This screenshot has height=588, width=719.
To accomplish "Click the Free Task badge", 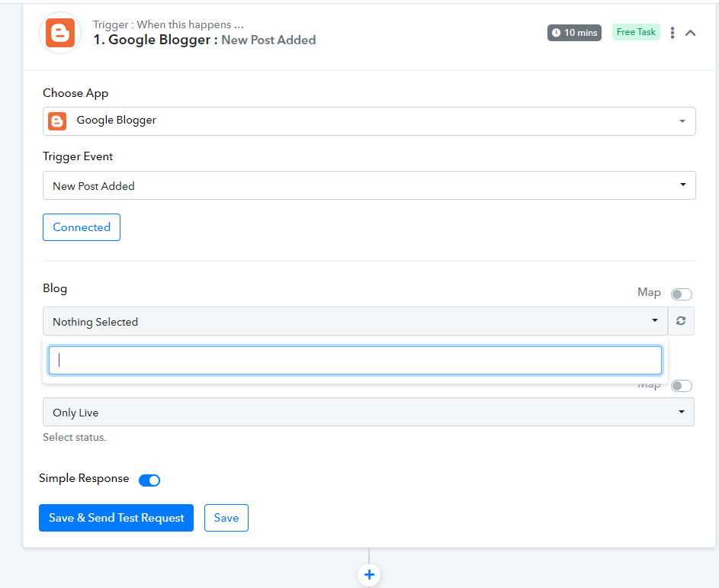I will click(x=636, y=32).
